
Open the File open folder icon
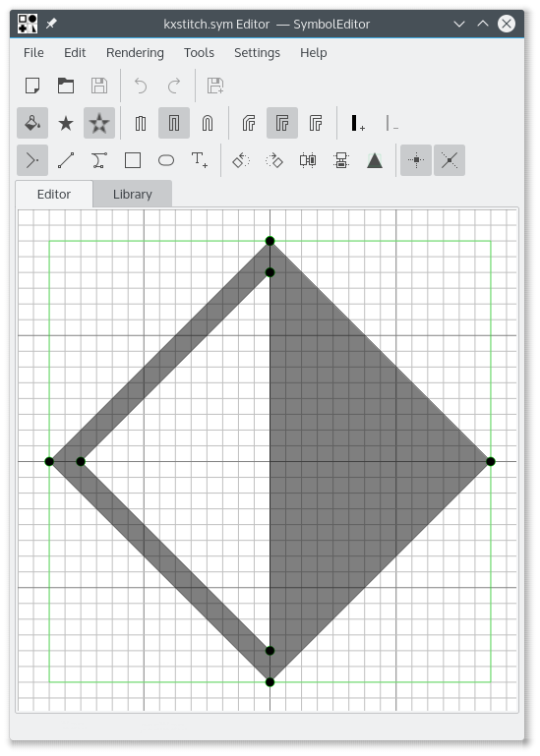(66, 86)
